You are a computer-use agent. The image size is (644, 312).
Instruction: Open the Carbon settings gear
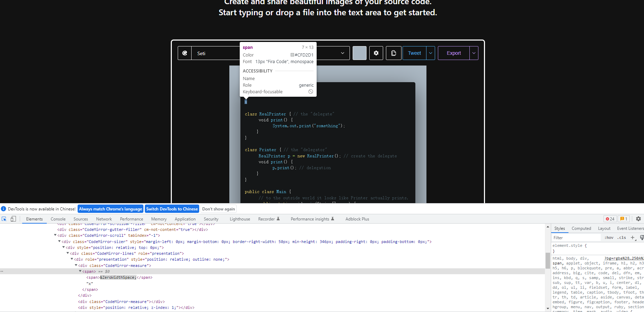(x=376, y=53)
